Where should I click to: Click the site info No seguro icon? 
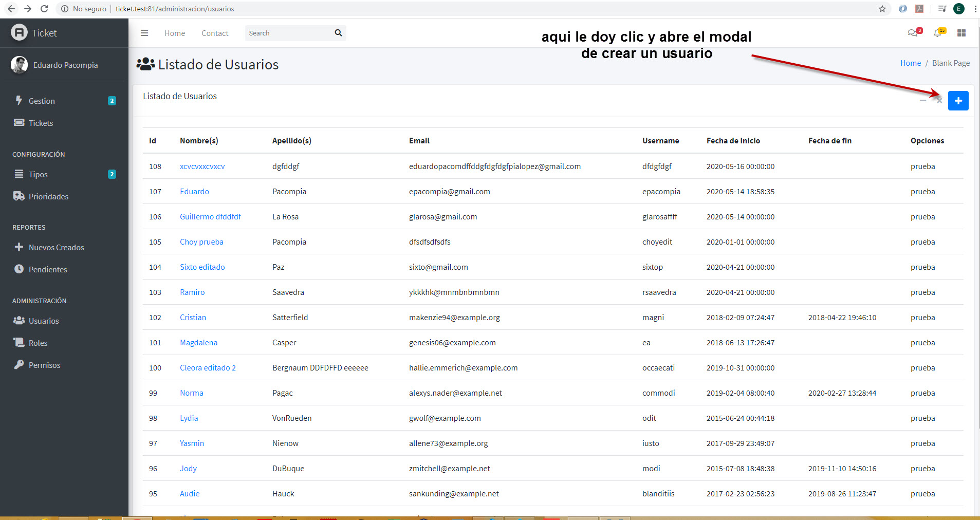click(x=65, y=9)
